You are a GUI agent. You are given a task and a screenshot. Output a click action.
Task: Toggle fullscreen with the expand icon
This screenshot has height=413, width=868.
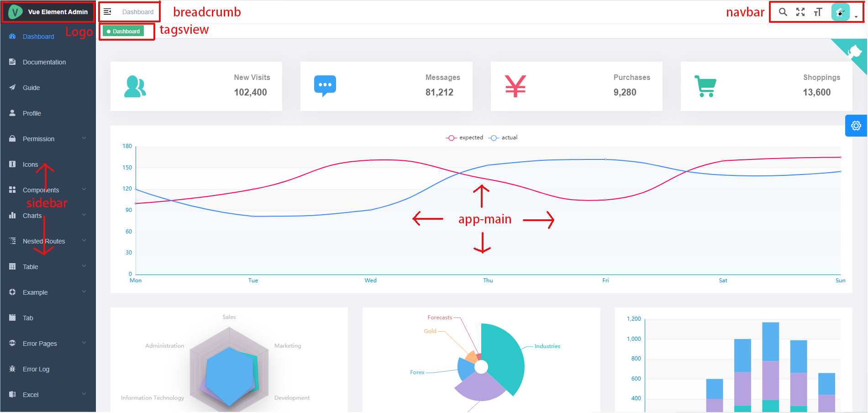pyautogui.click(x=800, y=12)
